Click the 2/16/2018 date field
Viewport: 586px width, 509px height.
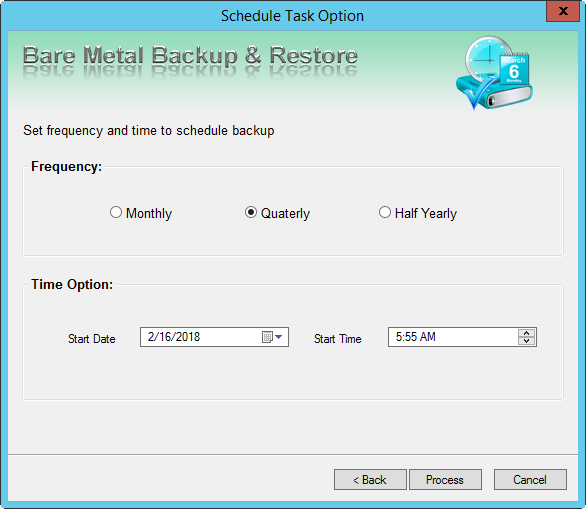[215, 337]
